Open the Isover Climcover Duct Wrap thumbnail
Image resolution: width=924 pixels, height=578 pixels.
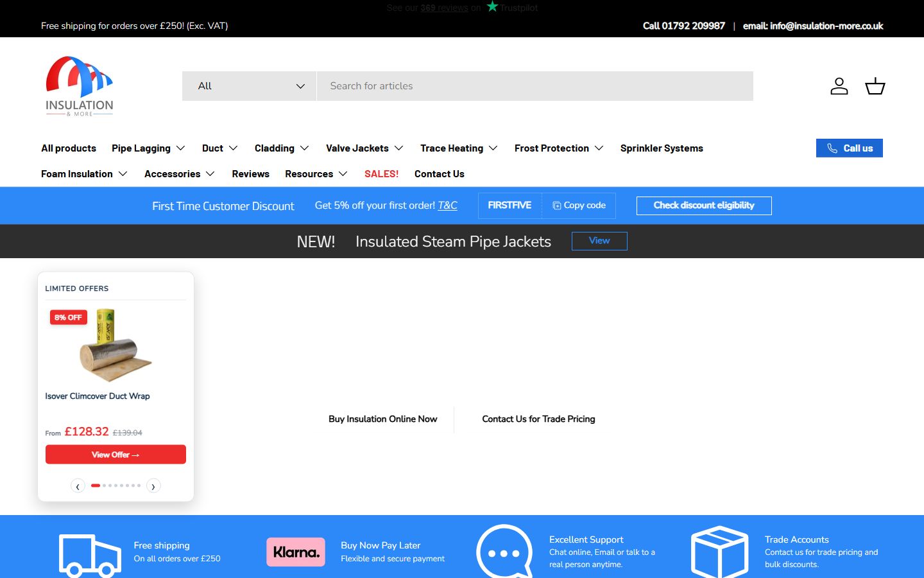(x=116, y=346)
